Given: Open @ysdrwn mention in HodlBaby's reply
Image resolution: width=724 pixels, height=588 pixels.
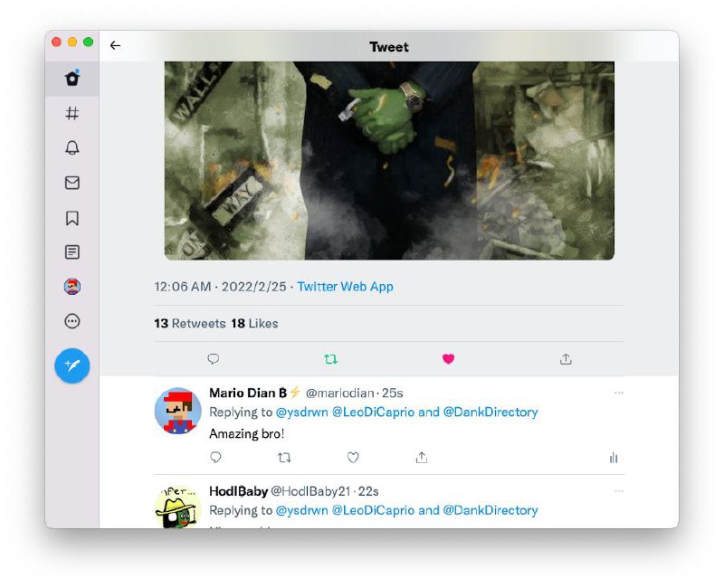Looking at the screenshot, I should tap(301, 510).
